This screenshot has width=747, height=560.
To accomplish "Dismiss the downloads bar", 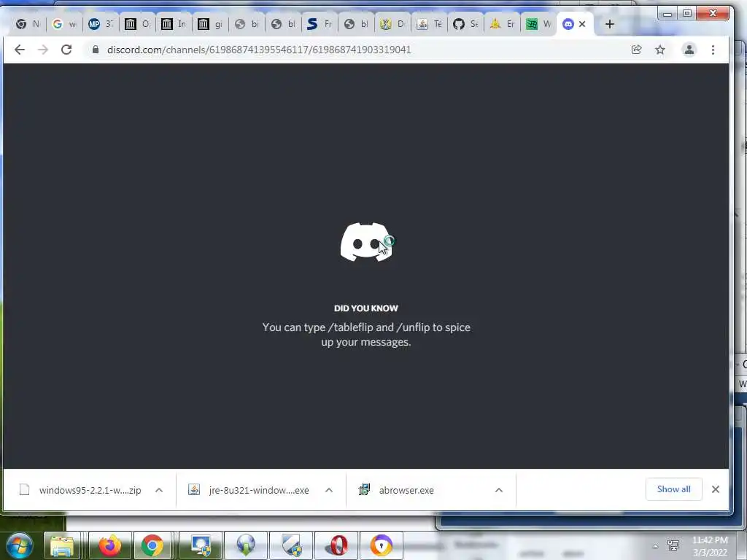I will click(715, 489).
